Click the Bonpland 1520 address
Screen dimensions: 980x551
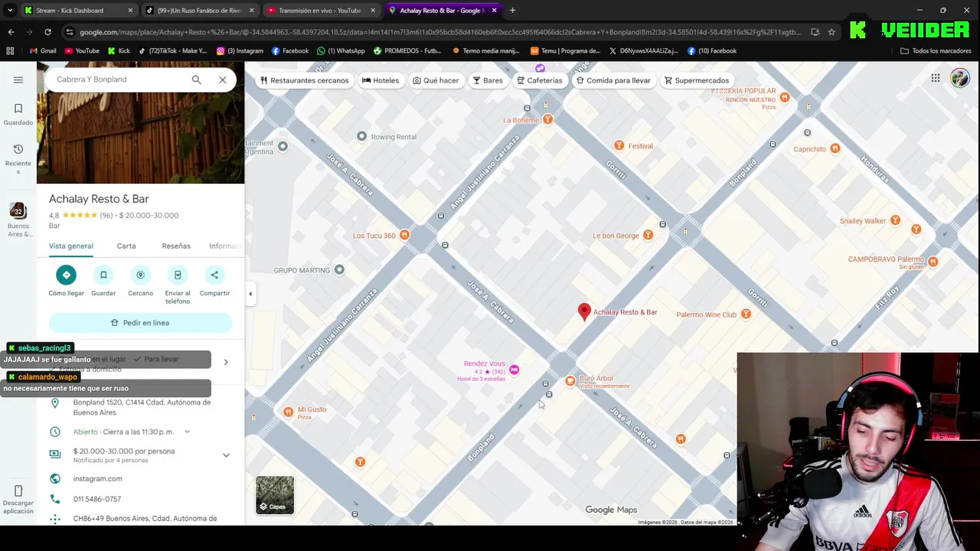pos(142,407)
